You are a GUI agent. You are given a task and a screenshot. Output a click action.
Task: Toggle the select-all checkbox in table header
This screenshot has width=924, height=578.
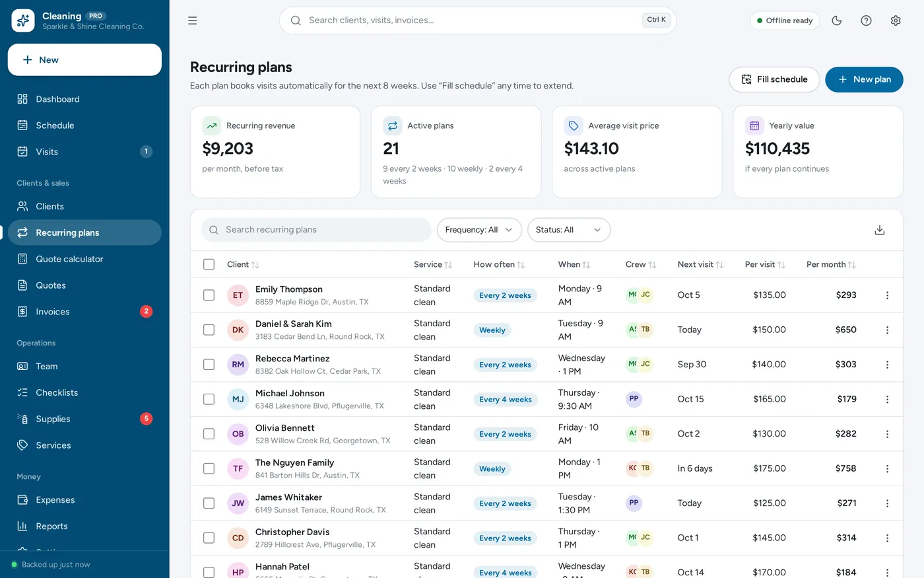coord(209,264)
